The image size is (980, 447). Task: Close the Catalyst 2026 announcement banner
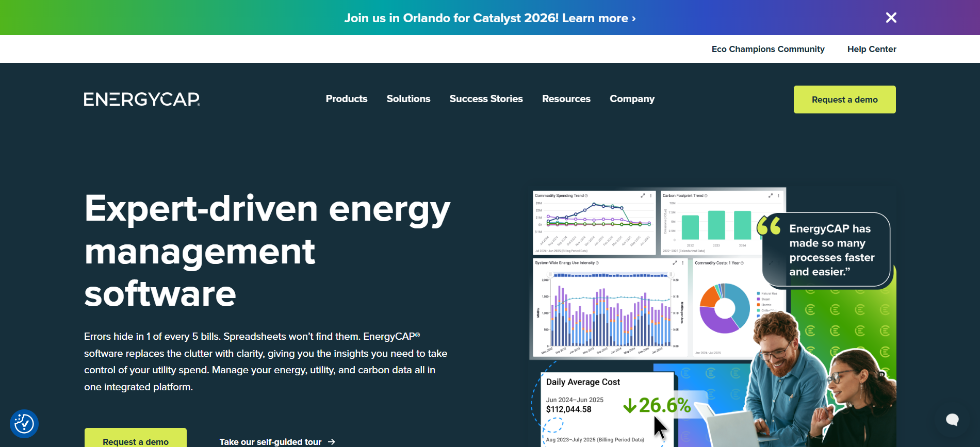pos(891,18)
